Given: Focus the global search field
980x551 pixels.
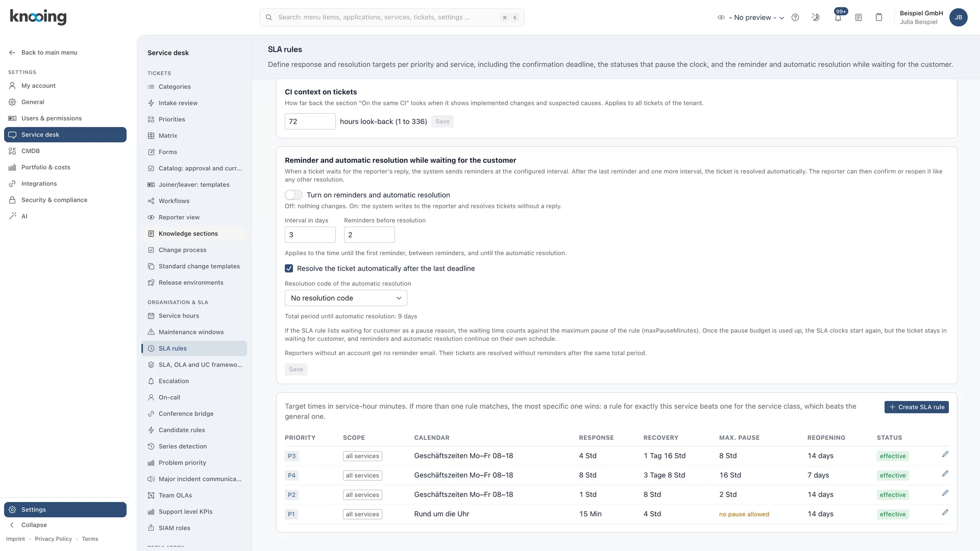Looking at the screenshot, I should (x=391, y=17).
